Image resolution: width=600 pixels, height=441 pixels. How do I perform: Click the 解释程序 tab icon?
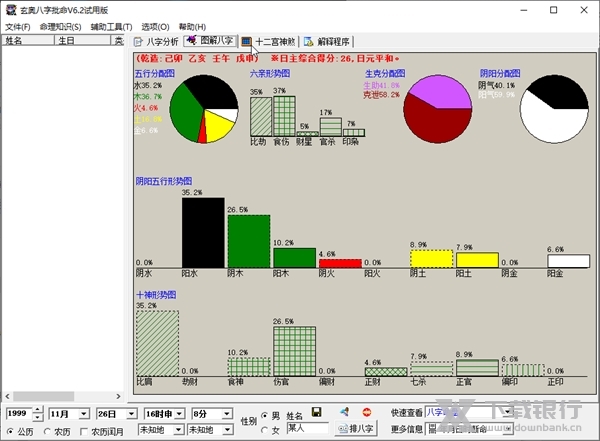(x=309, y=42)
